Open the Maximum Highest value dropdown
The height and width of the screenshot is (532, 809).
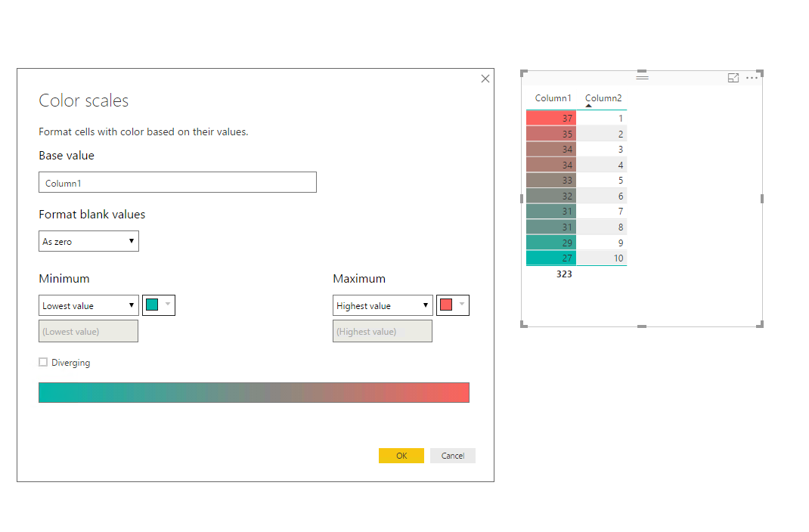click(383, 305)
